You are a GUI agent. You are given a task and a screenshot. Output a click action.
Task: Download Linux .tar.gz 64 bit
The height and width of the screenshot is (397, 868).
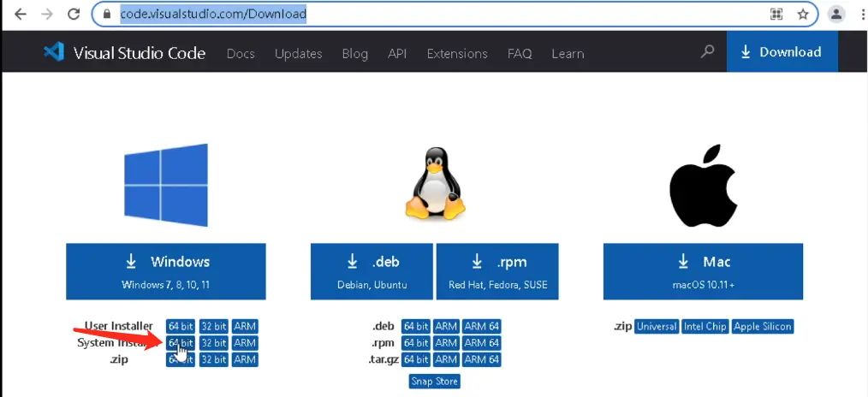[416, 359]
